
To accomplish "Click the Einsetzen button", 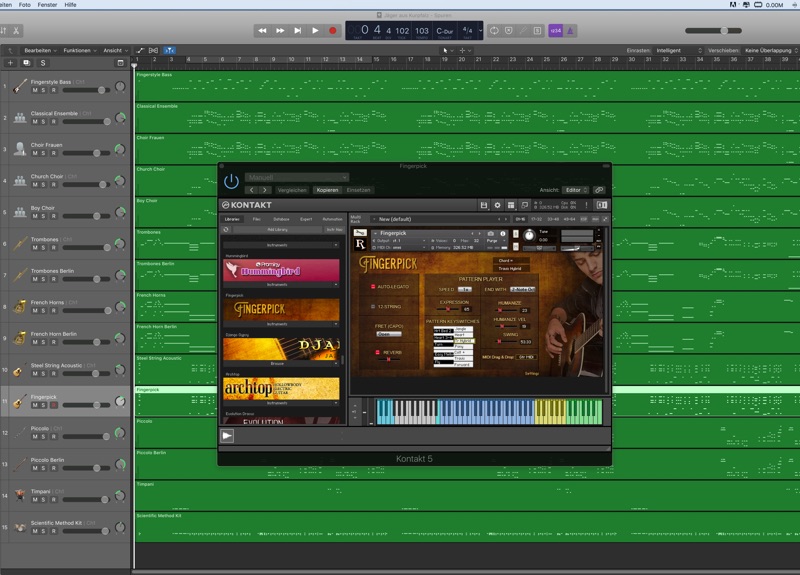I will tap(359, 190).
